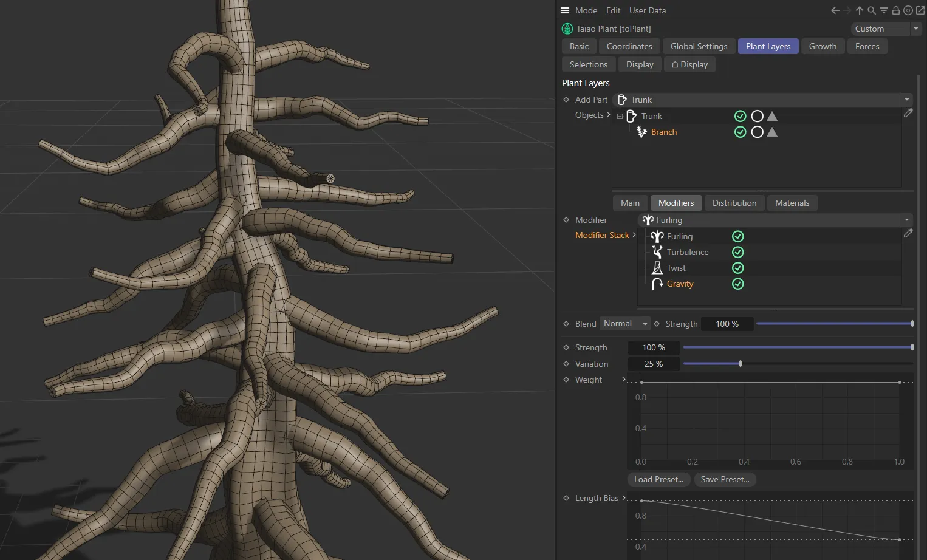Viewport: 927px width, 560px height.
Task: Click the Branch plant part icon
Action: (641, 132)
